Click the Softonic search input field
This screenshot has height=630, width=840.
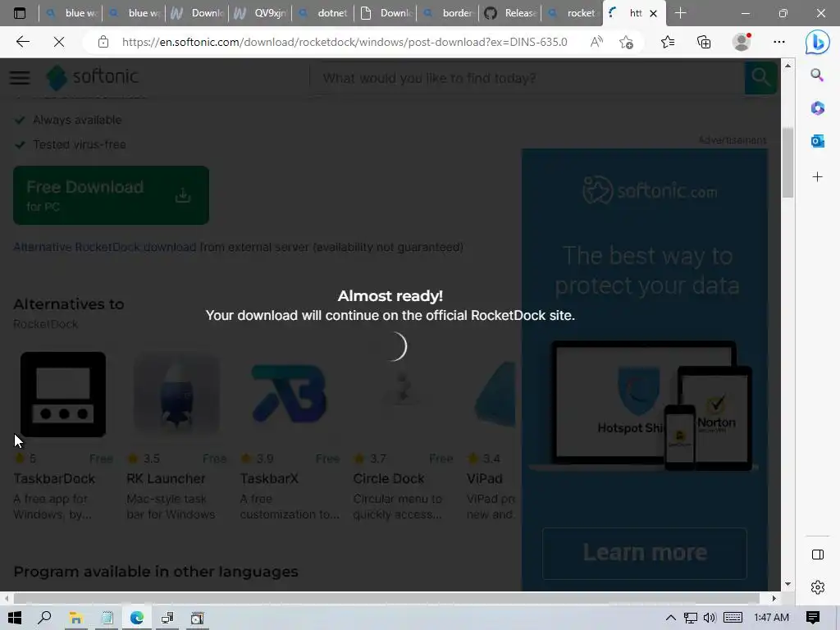point(527,78)
